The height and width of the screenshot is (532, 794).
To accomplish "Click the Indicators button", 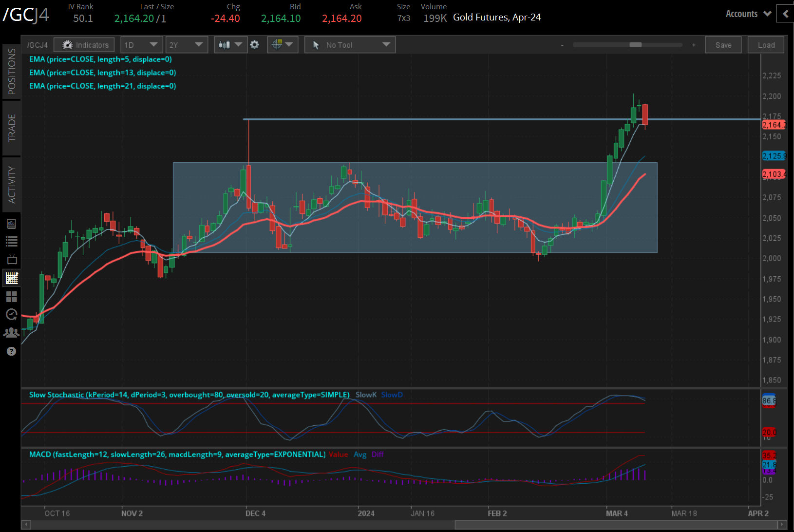I will point(84,45).
